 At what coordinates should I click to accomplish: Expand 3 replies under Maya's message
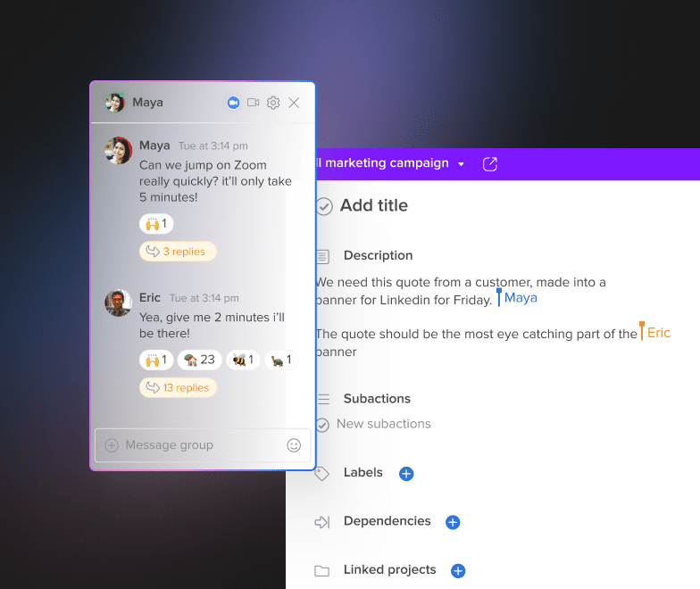click(x=178, y=252)
